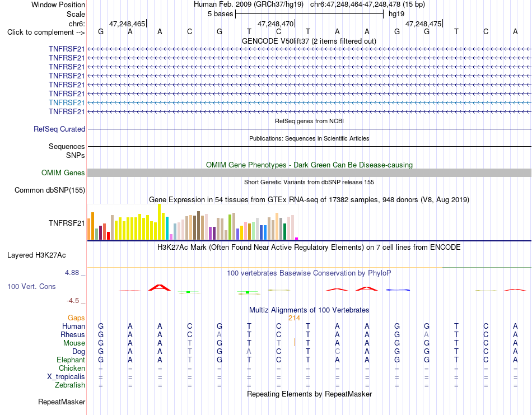The width and height of the screenshot is (532, 415).
Task: Click the orange 214 gap count
Action: [294, 318]
